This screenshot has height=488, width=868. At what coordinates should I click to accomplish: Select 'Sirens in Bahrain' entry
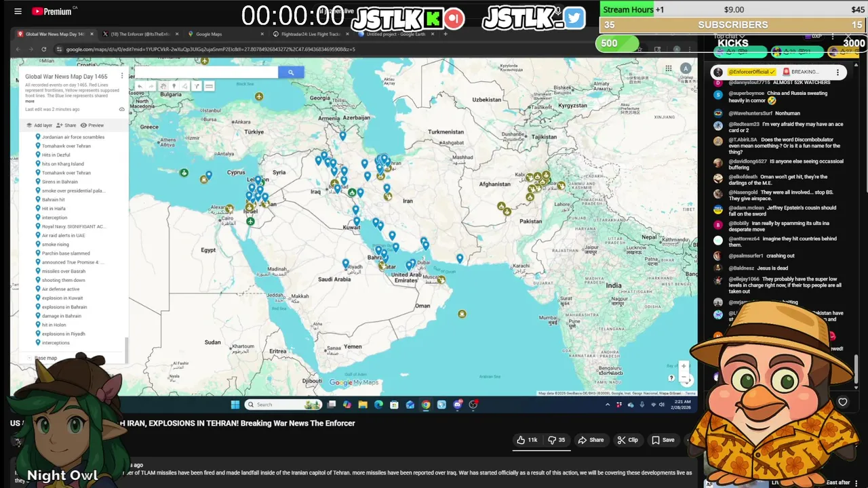point(60,182)
